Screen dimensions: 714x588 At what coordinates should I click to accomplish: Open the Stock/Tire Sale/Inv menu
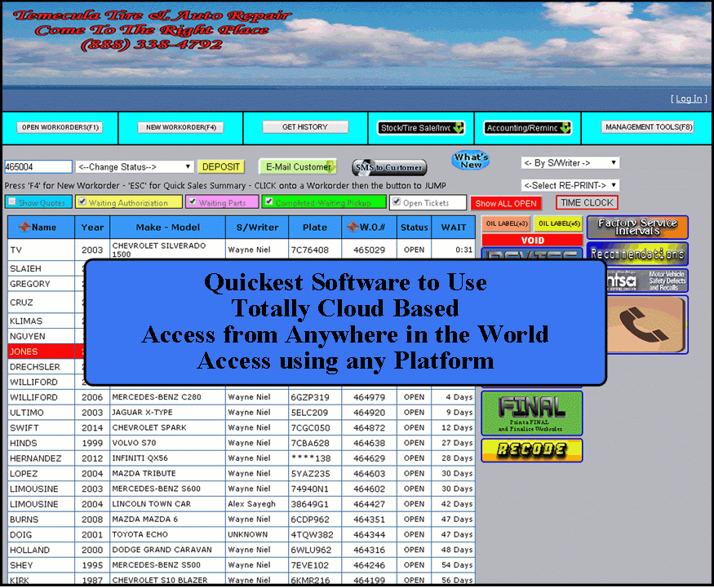coord(421,127)
